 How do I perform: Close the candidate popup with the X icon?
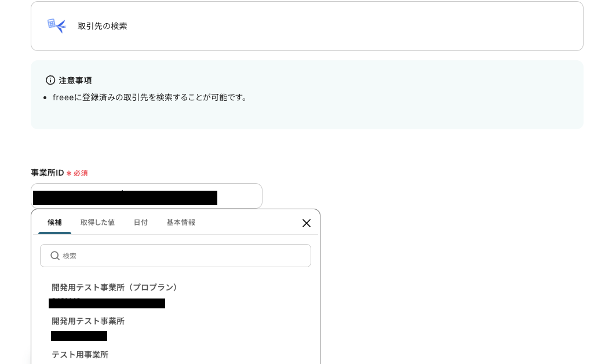pyautogui.click(x=307, y=223)
